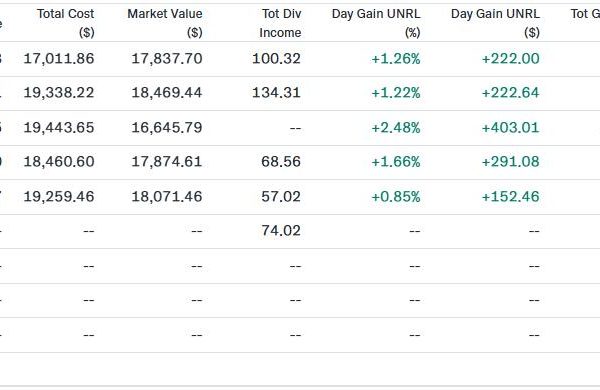
Task: Select the 74.02 dividend income cell
Action: (281, 230)
